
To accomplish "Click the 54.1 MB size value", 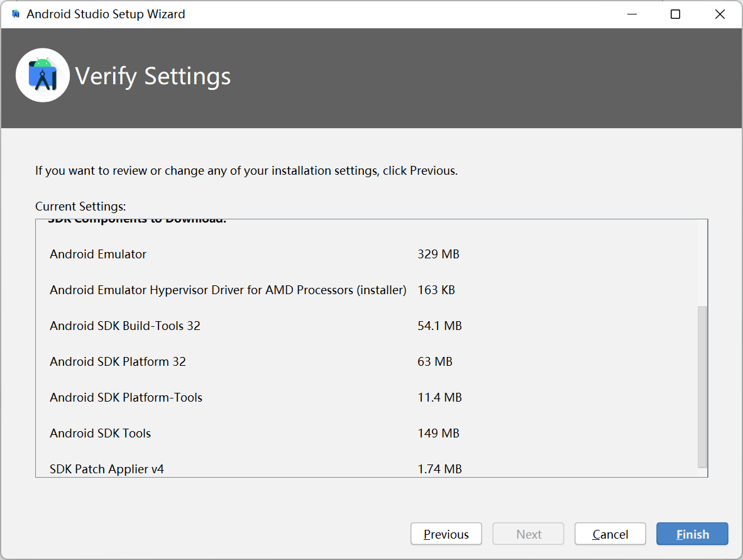I will pyautogui.click(x=440, y=326).
